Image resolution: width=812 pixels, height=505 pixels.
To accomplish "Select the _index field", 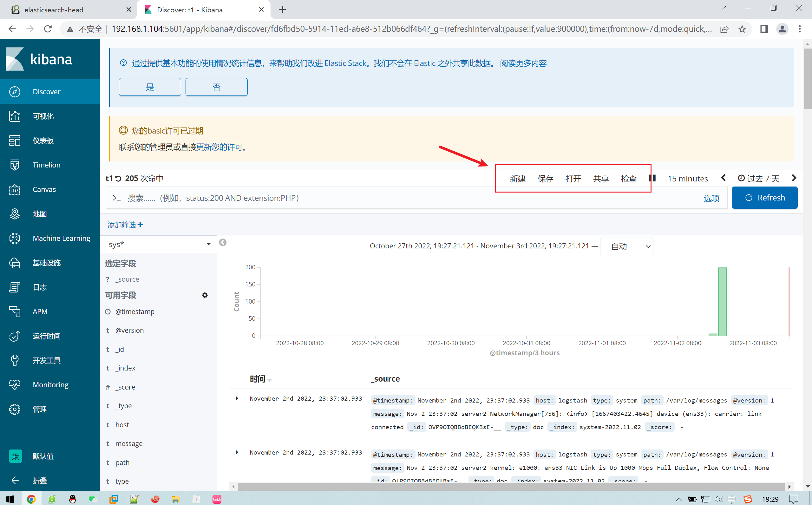I will (125, 368).
